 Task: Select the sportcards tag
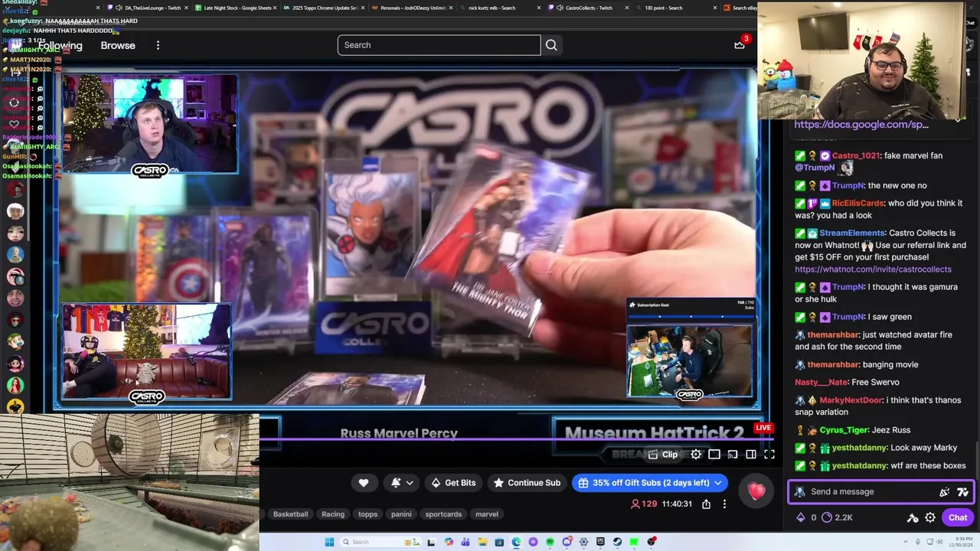(443, 514)
